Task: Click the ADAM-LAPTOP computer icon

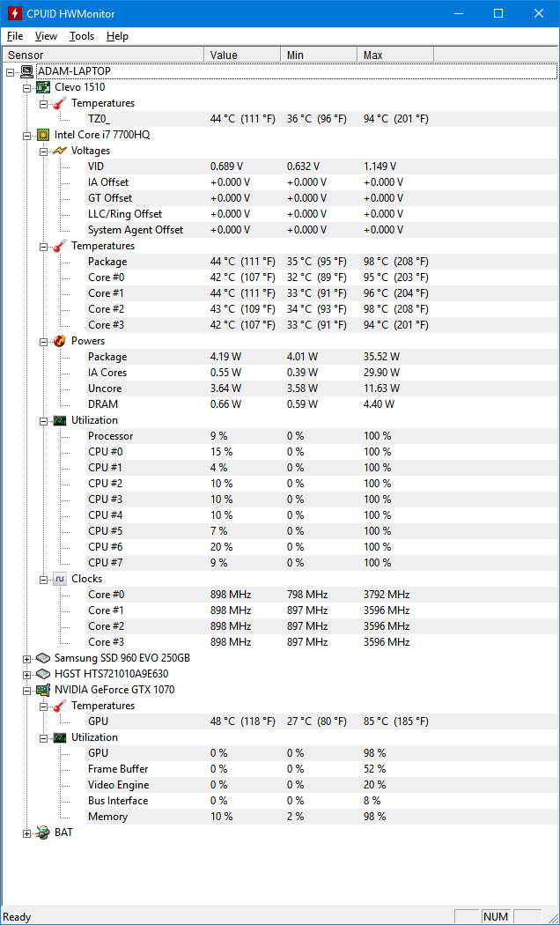Action: (26, 71)
